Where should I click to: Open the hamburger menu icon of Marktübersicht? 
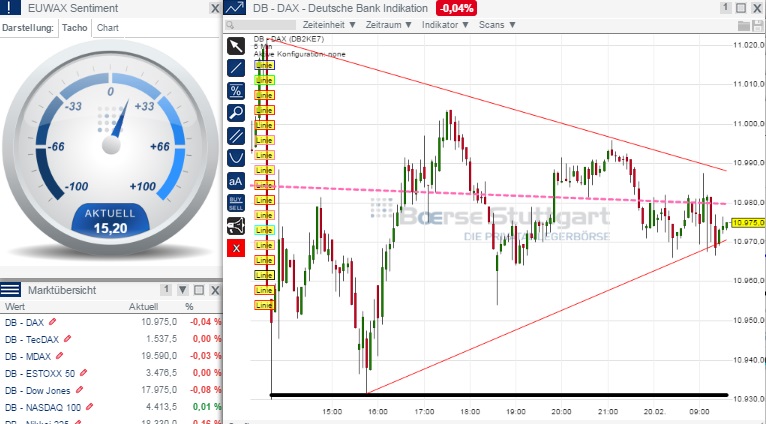tap(10, 290)
